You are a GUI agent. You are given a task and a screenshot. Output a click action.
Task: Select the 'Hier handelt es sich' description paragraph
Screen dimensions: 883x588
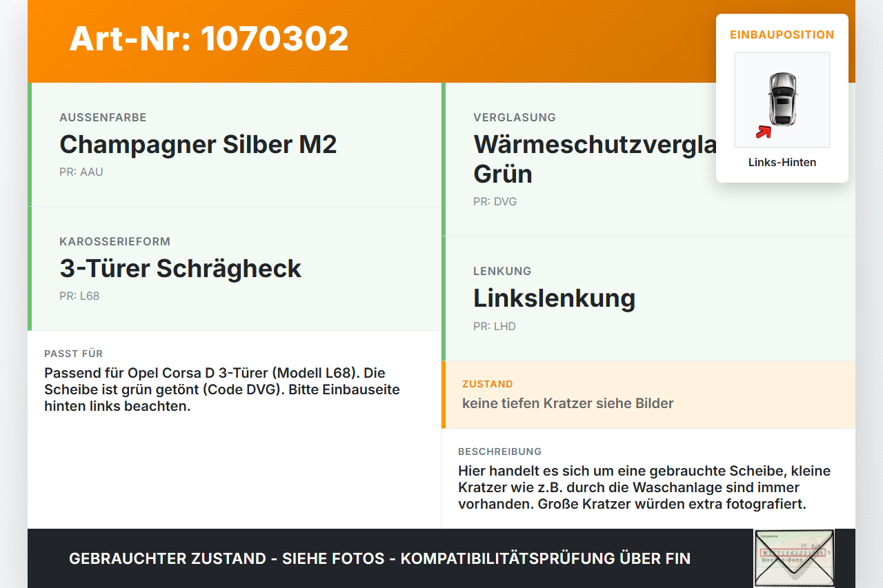coord(644,487)
